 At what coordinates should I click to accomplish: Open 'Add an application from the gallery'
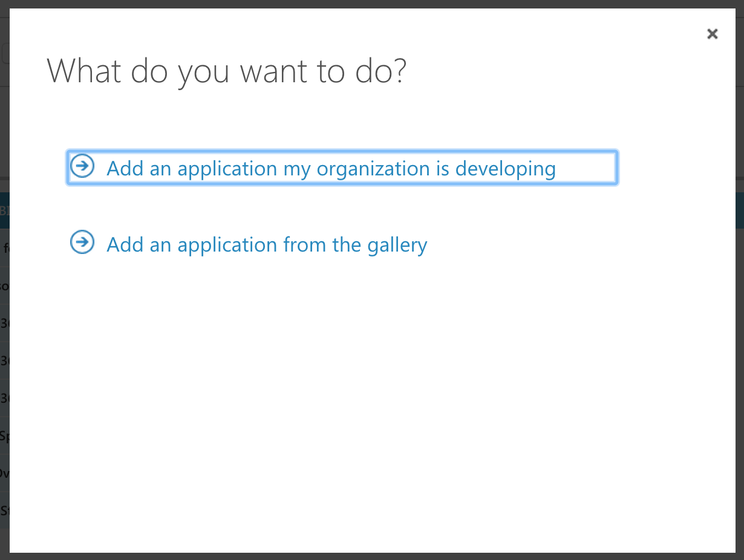267,244
